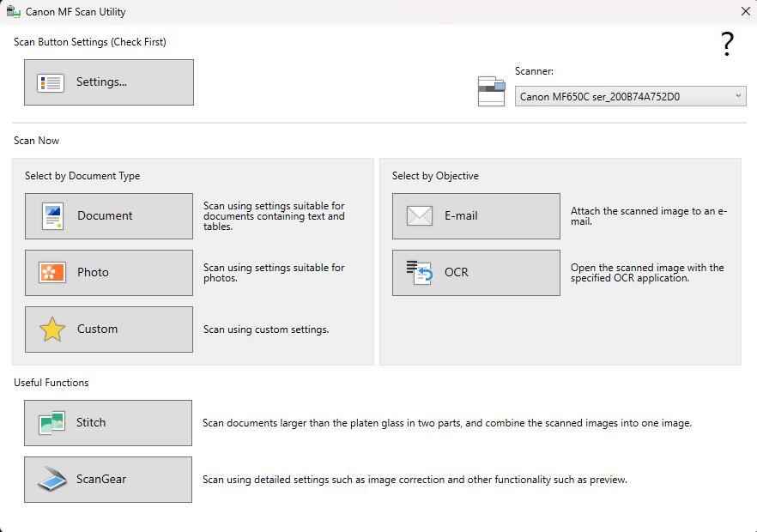Click the Stitch combined images icon
This screenshot has width=757, height=532.
click(x=51, y=423)
